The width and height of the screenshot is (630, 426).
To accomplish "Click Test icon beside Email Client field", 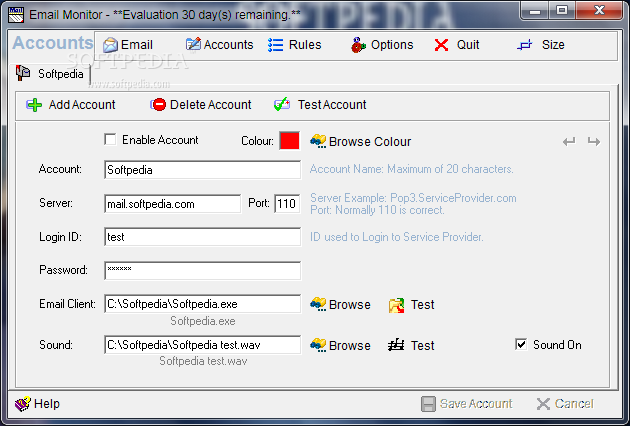I will pyautogui.click(x=396, y=305).
